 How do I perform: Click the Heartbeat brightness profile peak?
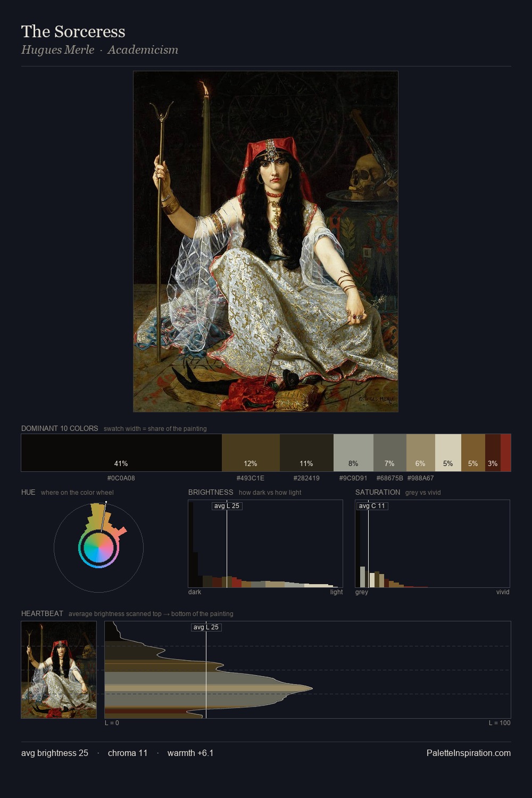tap(312, 688)
